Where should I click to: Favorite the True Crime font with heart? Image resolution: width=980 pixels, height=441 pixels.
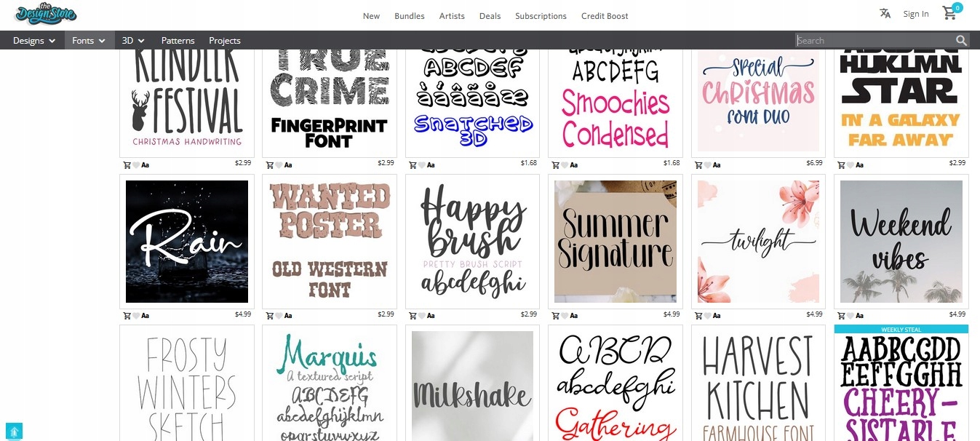tap(279, 165)
